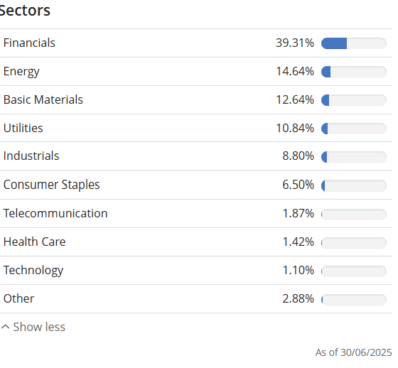Image resolution: width=398 pixels, height=368 pixels.
Task: Click the Energy 14.64% progress bar
Action: [354, 72]
